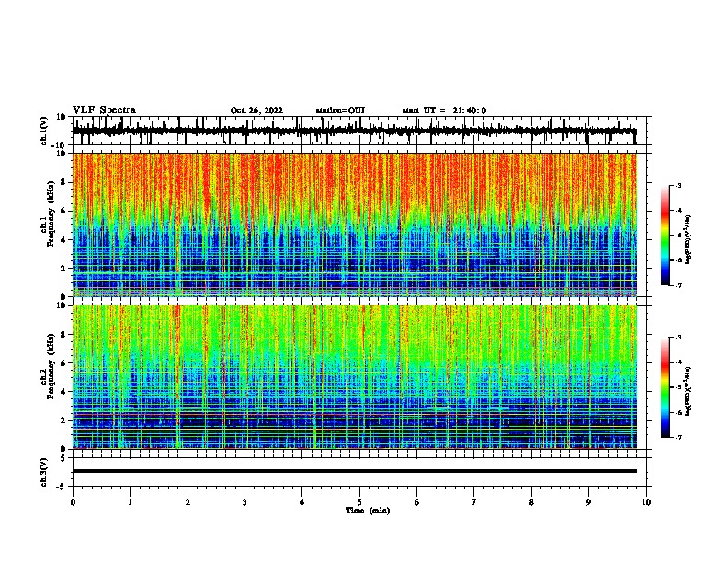
Task: Click time axis tick label '3'
Action: coord(245,502)
